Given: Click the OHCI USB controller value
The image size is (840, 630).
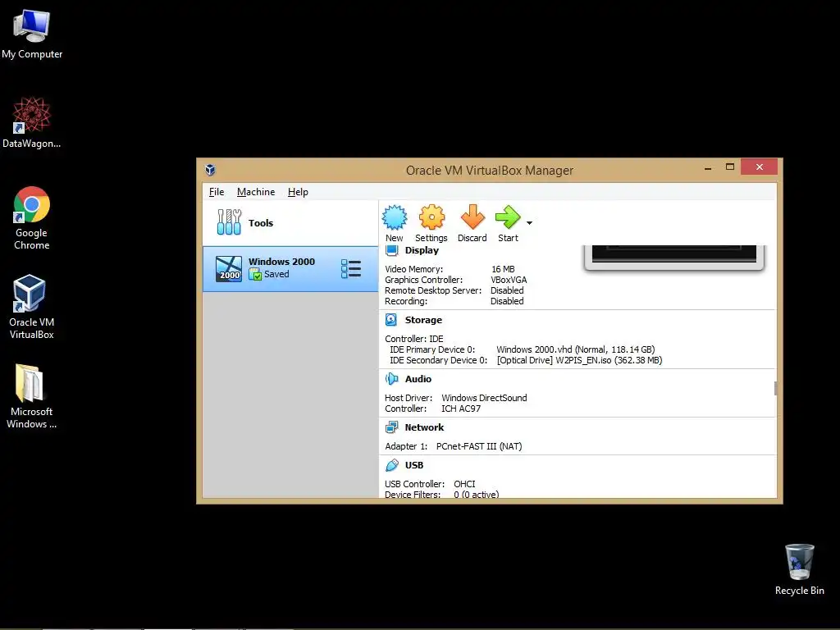Looking at the screenshot, I should tap(464, 484).
